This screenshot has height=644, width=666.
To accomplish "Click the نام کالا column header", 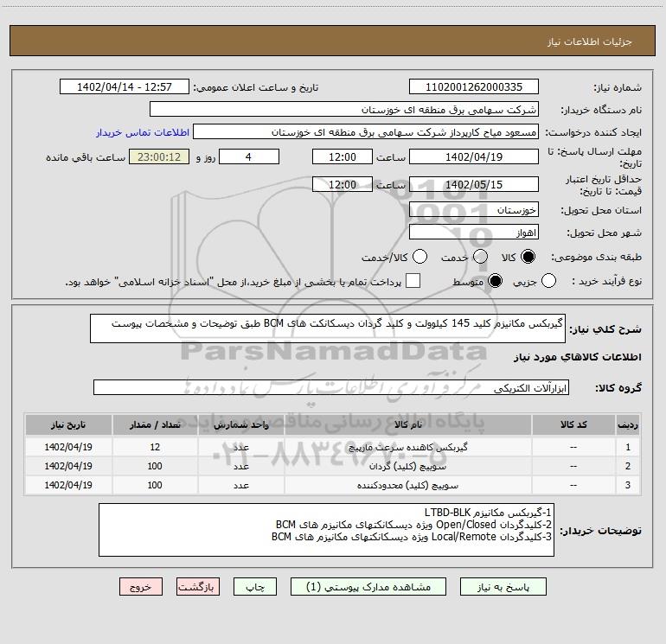I will click(x=407, y=425).
